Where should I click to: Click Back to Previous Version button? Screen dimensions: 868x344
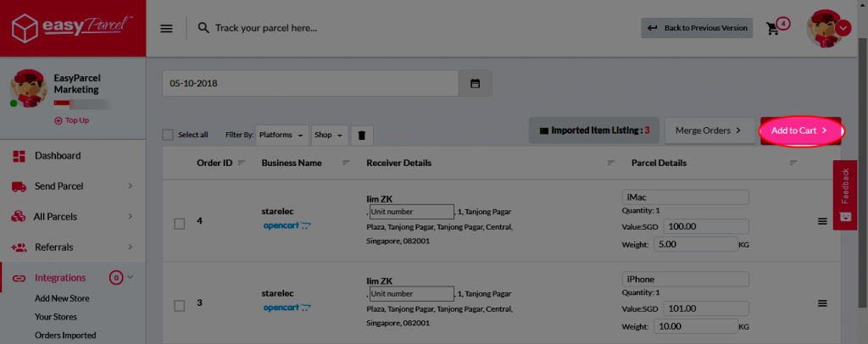(x=697, y=28)
